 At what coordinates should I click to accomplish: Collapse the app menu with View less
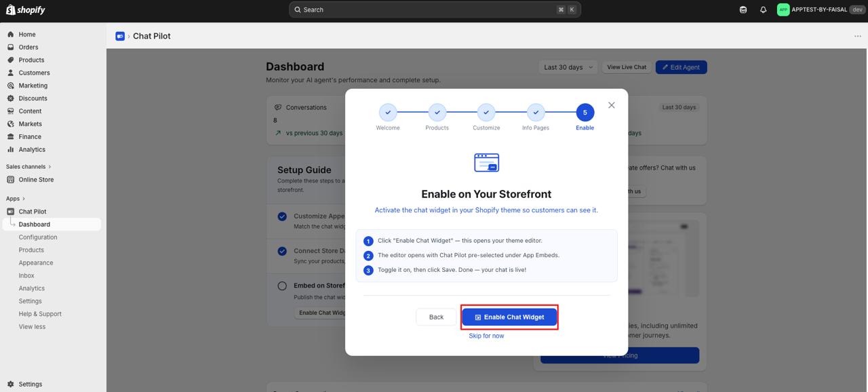click(32, 327)
